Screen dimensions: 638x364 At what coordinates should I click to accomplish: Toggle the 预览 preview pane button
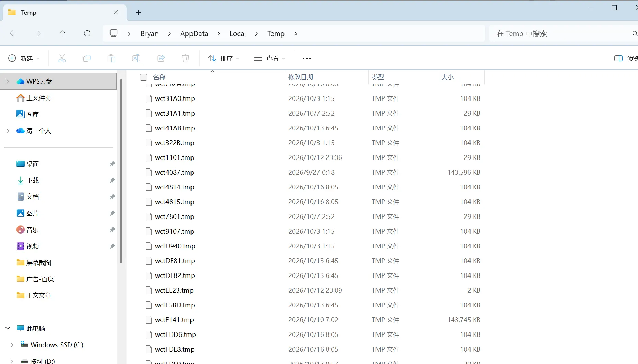(626, 58)
